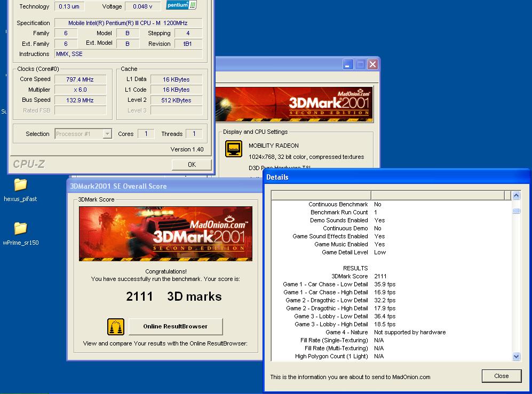Image resolution: width=532 pixels, height=394 pixels.
Task: Click the yellow tree icon beside Online ResultBrowser
Action: click(116, 326)
